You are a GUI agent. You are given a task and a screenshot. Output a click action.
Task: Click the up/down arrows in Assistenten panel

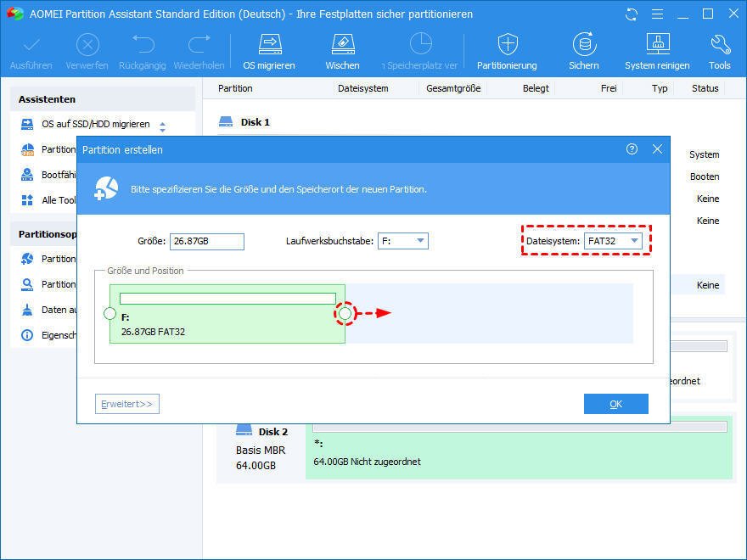(162, 126)
